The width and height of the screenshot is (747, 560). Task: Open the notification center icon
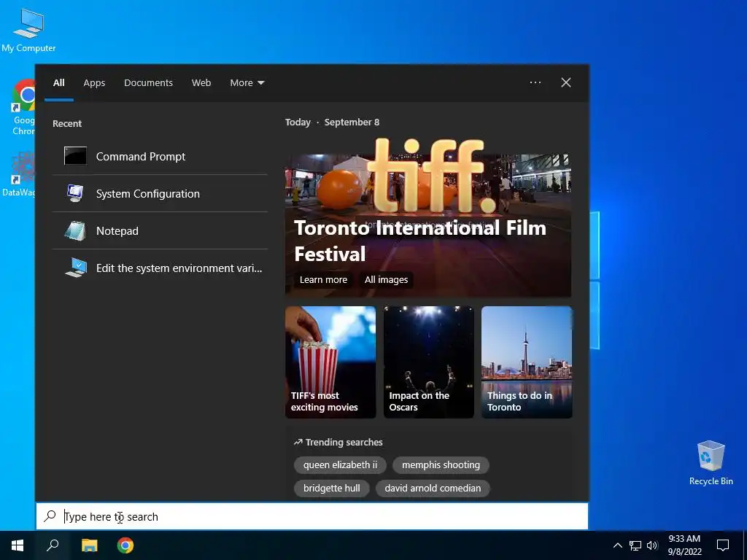coord(723,545)
